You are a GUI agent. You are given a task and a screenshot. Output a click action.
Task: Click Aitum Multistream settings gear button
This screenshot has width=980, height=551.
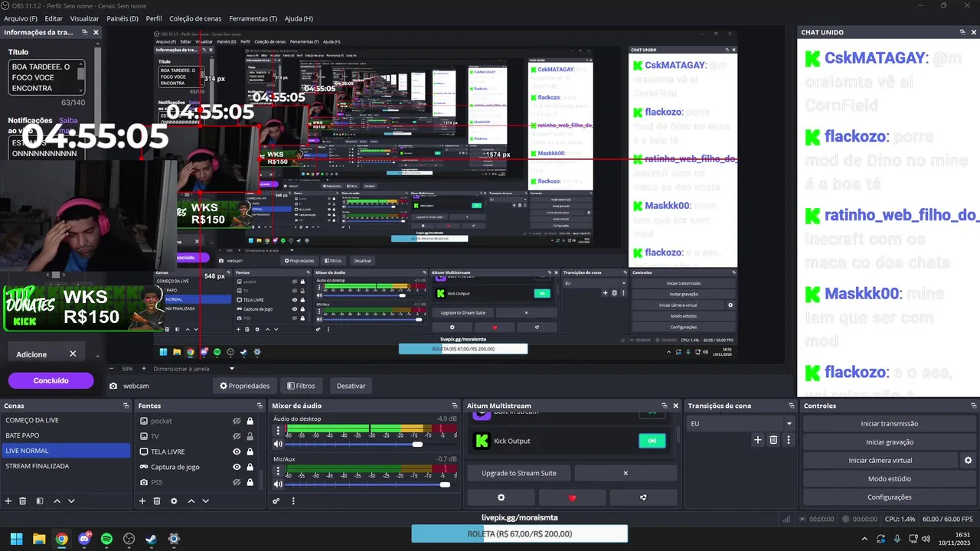pyautogui.click(x=501, y=497)
